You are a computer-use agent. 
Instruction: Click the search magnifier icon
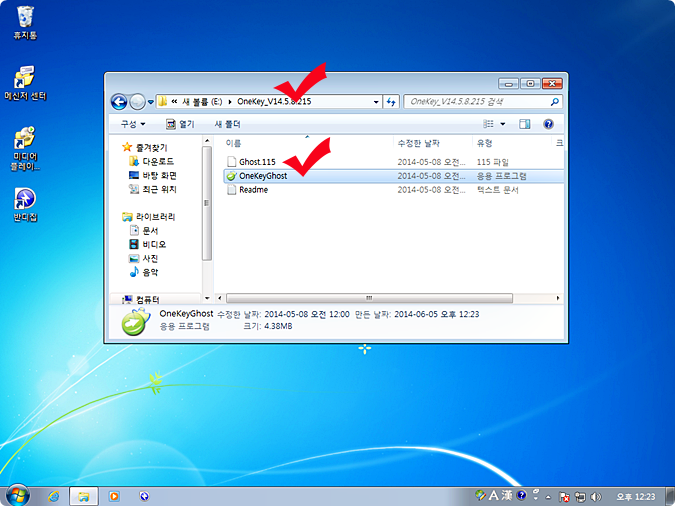(x=555, y=102)
